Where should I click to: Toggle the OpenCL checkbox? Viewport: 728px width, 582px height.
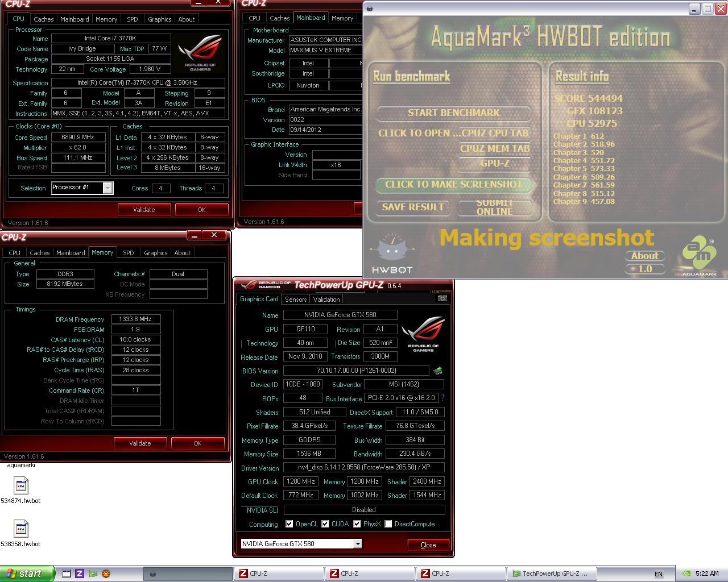pos(289,524)
